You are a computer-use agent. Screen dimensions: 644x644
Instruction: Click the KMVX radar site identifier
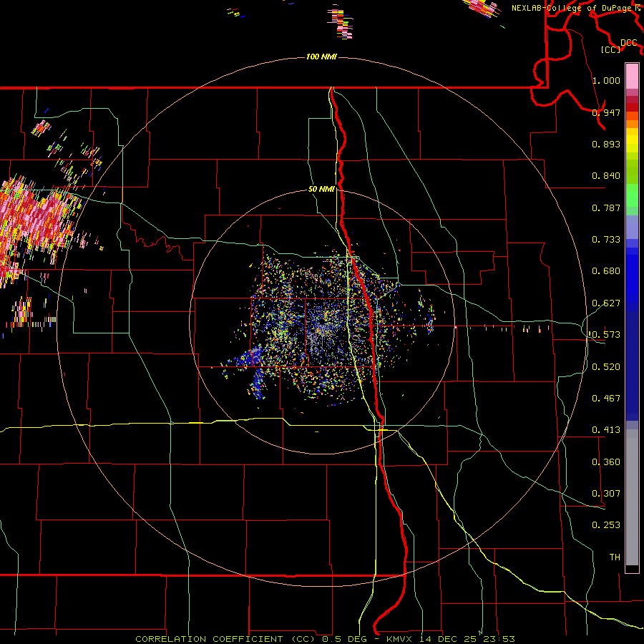pyautogui.click(x=401, y=639)
